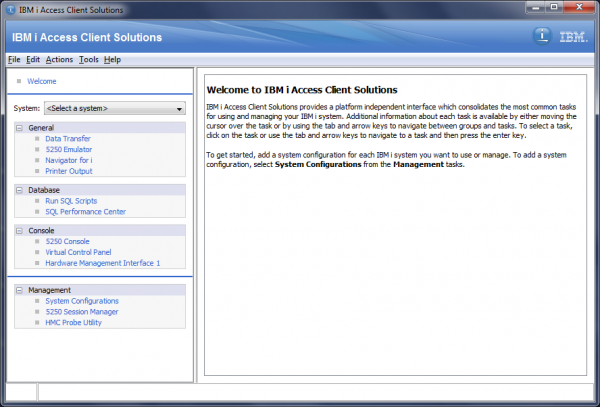
Task: Open System Configurations
Action: coord(82,301)
